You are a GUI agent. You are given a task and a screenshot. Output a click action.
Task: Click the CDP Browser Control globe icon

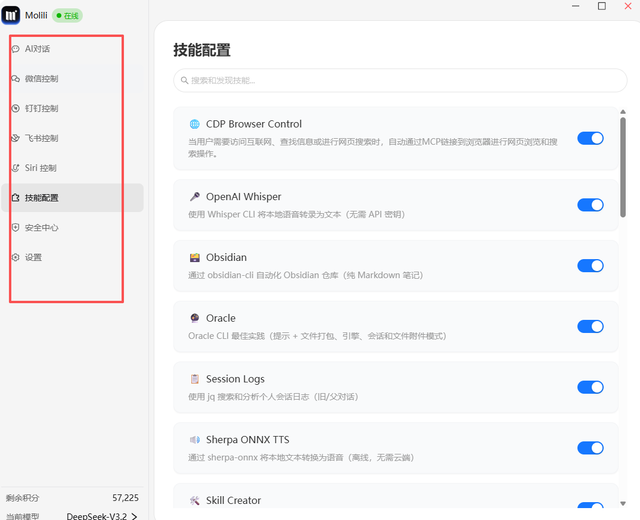pos(195,124)
